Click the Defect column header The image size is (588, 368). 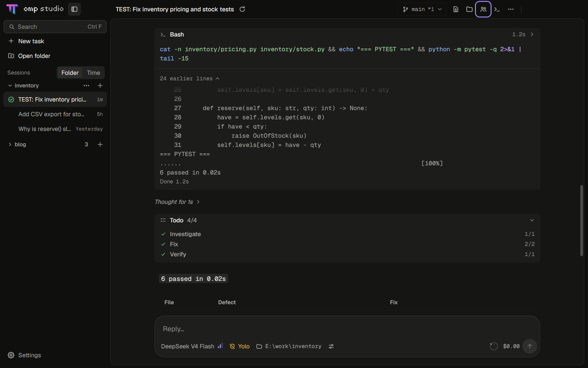tap(227, 302)
